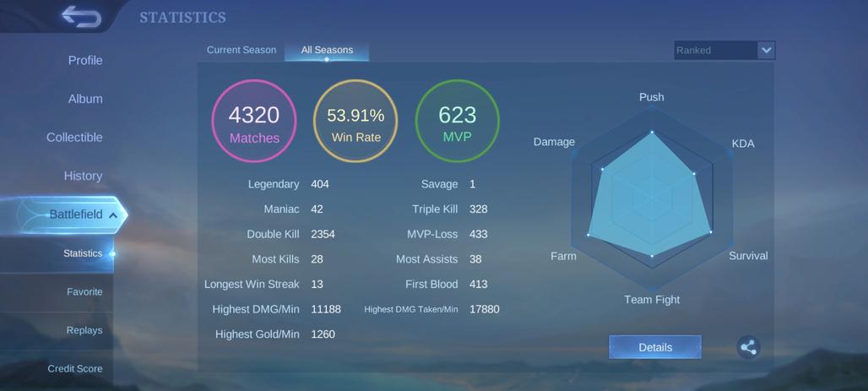Open the Ranked mode dropdown arrow
Screen dimensions: 868x391
pyautogui.click(x=766, y=51)
